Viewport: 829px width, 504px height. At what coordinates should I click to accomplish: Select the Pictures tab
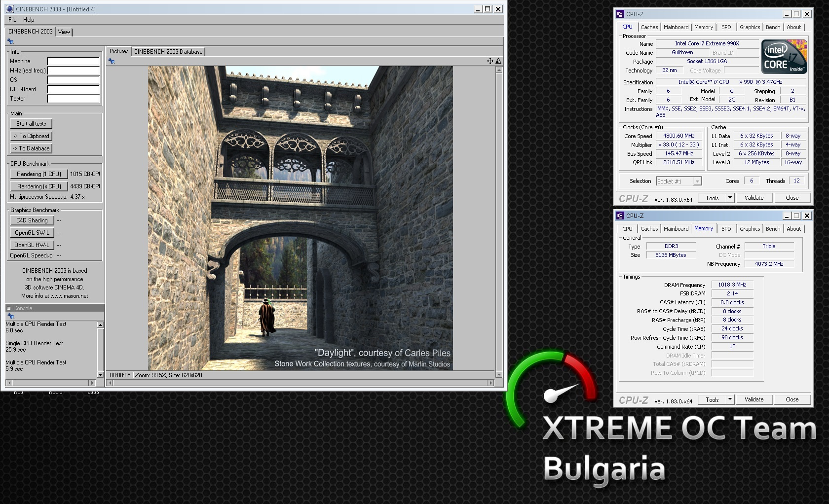click(x=119, y=51)
